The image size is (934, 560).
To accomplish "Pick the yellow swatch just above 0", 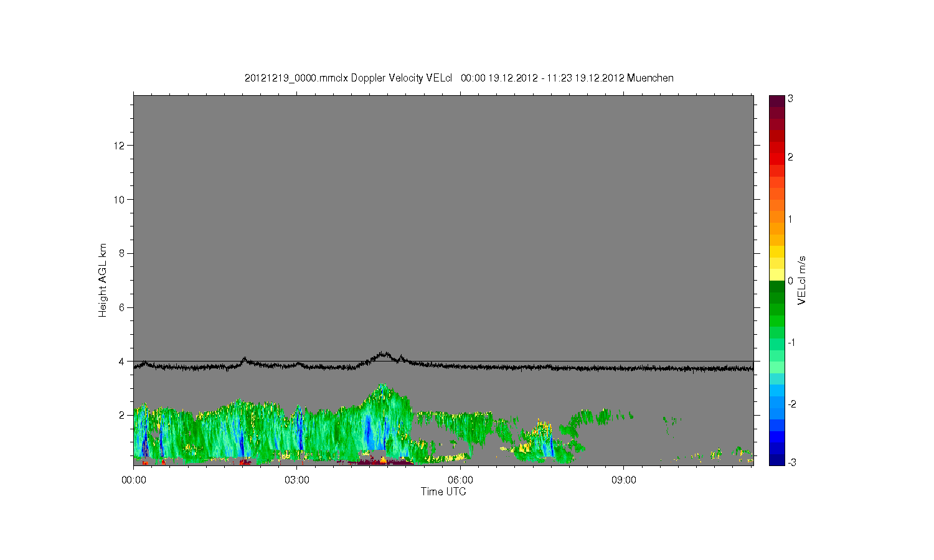I will click(776, 275).
